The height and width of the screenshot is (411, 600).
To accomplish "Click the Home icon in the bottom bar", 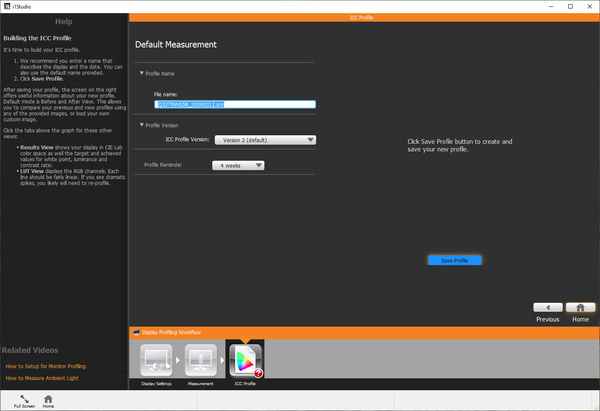I will pos(48,400).
